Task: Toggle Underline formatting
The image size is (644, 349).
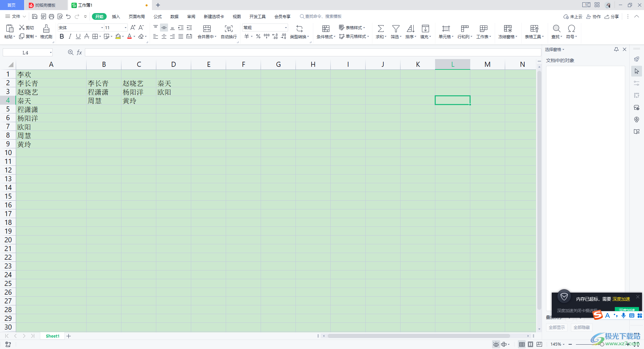Action: pyautogui.click(x=78, y=36)
